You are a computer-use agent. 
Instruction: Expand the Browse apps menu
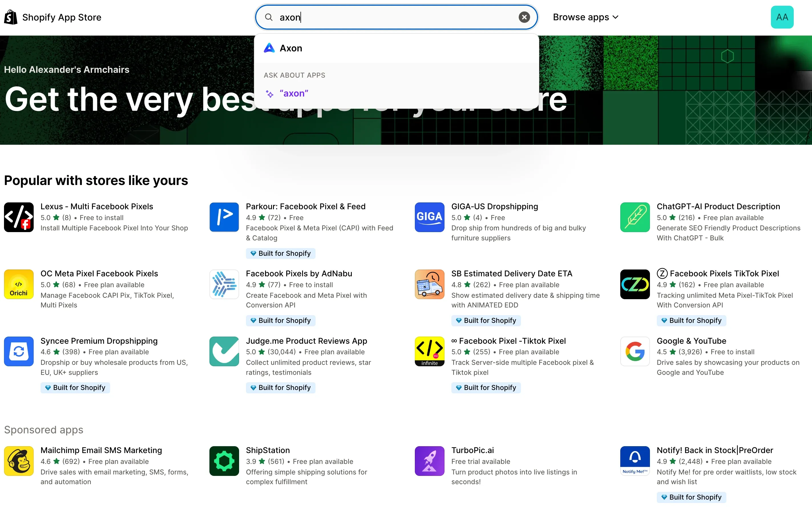(586, 17)
